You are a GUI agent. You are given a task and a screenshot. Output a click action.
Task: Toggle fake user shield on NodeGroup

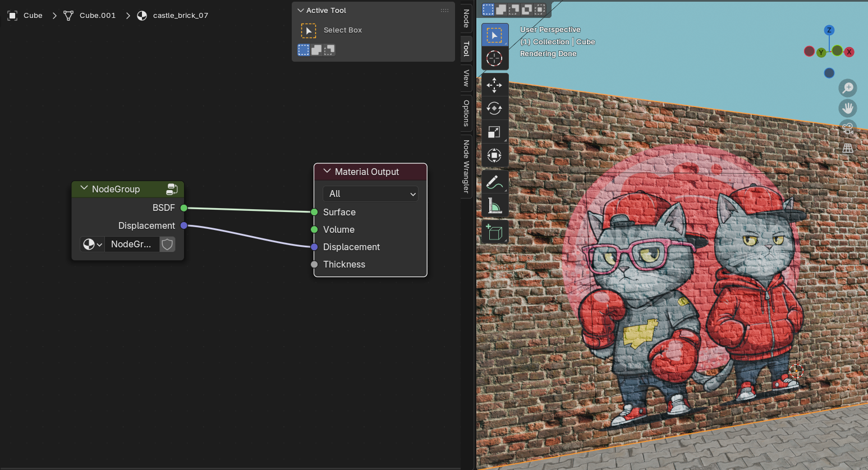(x=167, y=244)
